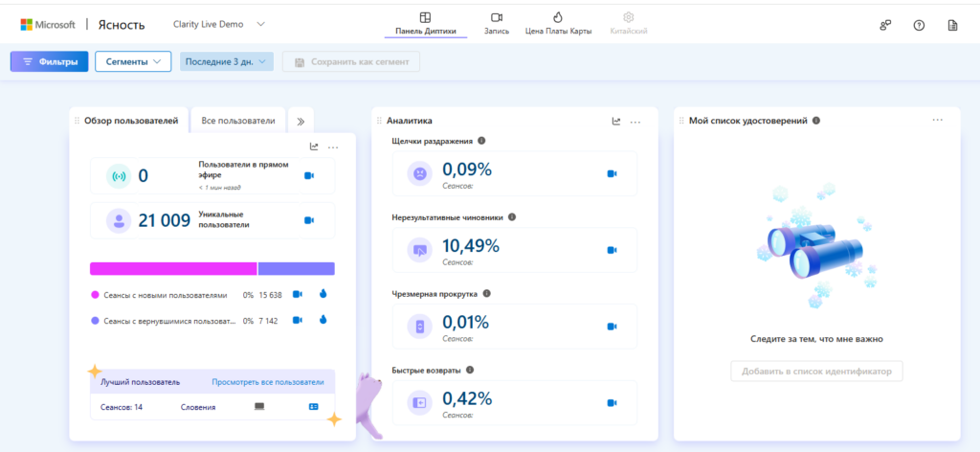Switch to the Все пользователи tab

[238, 121]
